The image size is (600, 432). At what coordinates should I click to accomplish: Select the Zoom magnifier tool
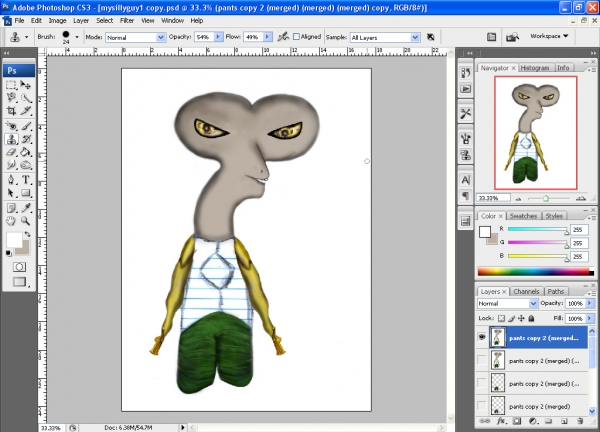click(26, 221)
